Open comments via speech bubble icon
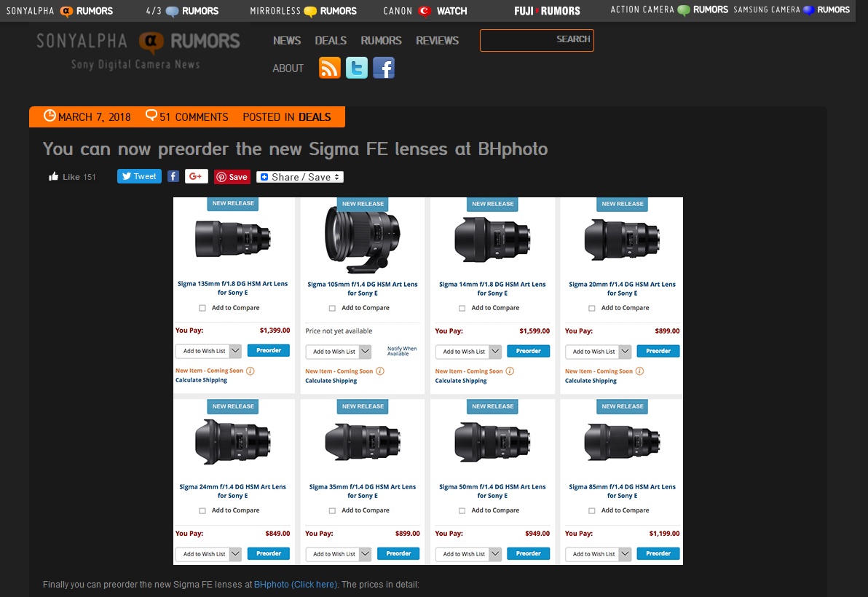The image size is (868, 597). [x=151, y=115]
